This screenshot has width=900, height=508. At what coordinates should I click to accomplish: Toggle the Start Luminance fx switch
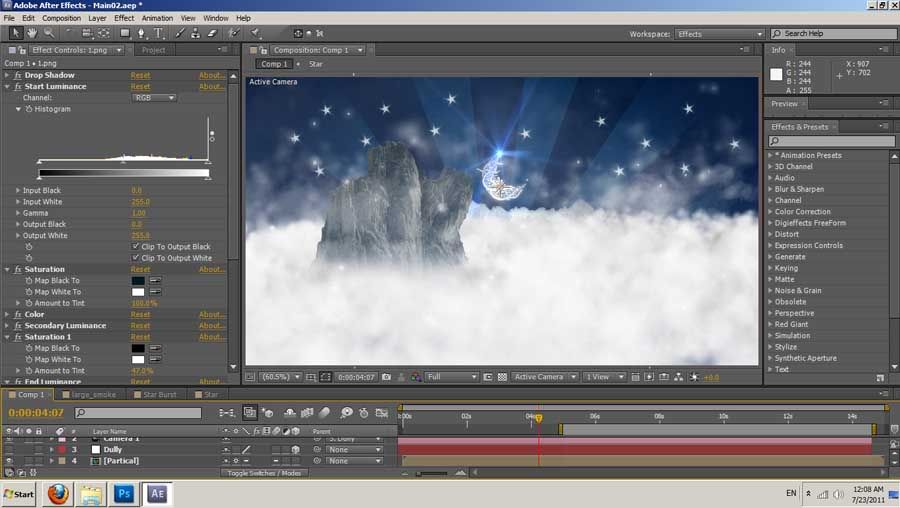point(18,87)
